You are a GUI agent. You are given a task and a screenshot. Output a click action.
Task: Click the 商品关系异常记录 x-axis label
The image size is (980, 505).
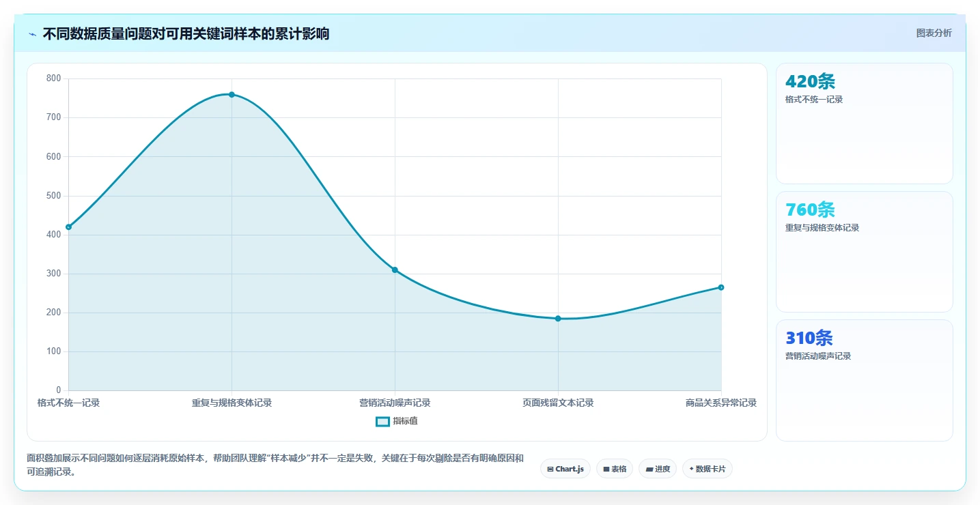coord(721,403)
